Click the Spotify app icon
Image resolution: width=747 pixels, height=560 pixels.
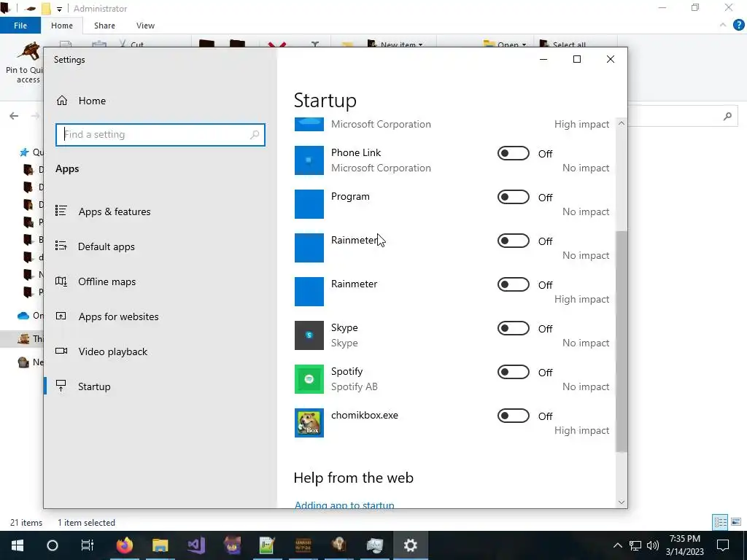point(309,379)
